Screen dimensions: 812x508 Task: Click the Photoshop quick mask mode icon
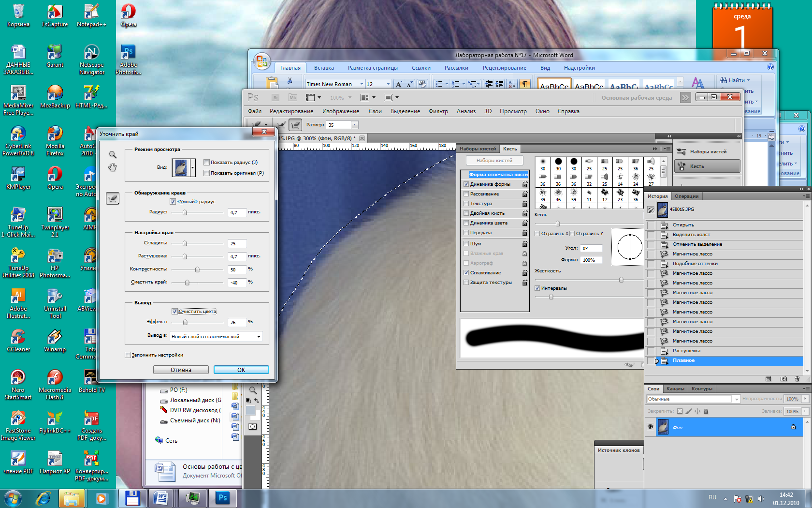253,426
